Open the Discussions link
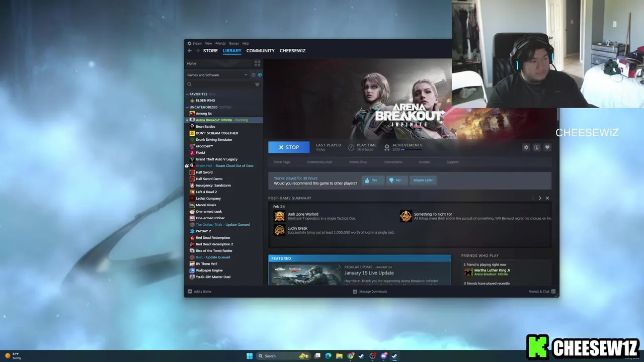Viewport: 644px width, 362px height. pos(393,162)
